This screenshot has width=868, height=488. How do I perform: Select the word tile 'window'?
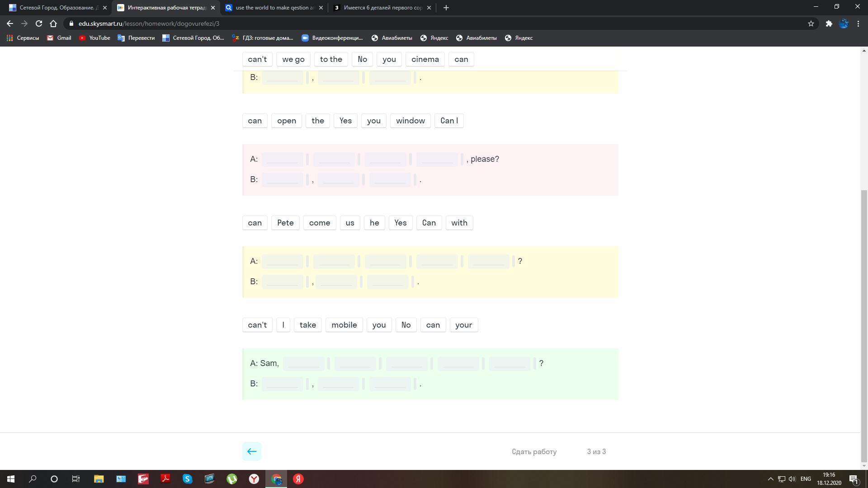(410, 121)
